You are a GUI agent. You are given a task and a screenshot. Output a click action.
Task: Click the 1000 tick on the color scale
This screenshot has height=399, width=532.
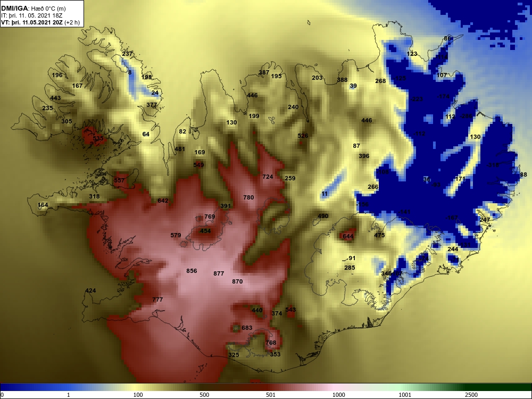[338, 395]
